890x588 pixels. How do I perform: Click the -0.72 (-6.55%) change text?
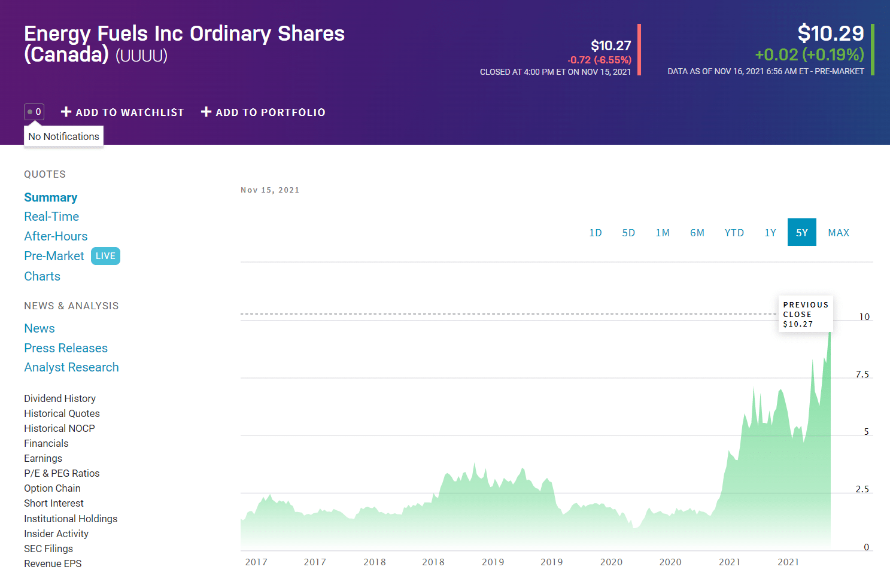[x=599, y=60]
